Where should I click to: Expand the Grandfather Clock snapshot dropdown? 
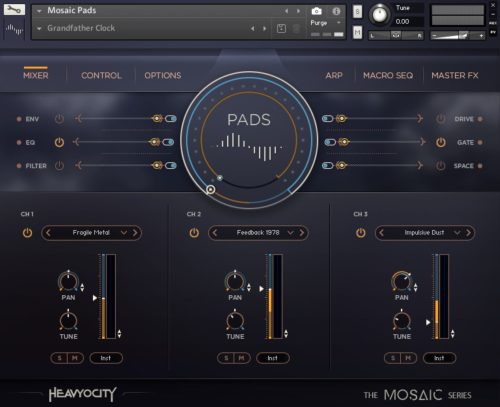click(x=39, y=29)
